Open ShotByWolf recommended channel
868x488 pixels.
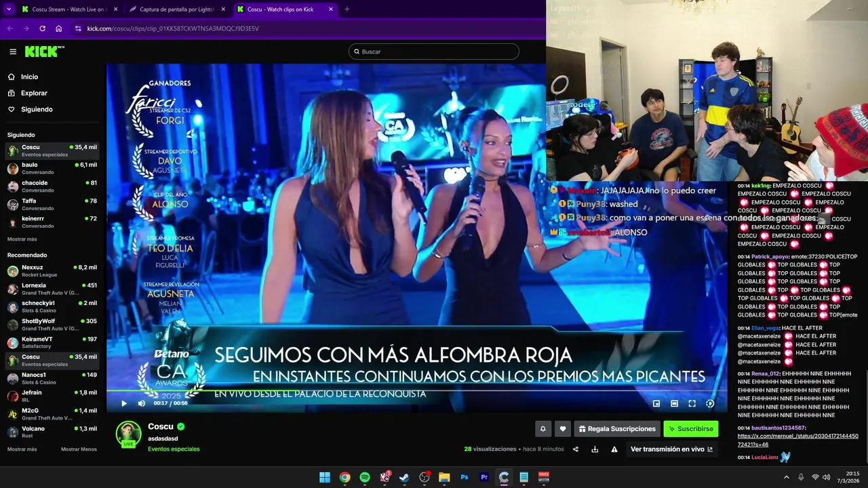pos(52,324)
